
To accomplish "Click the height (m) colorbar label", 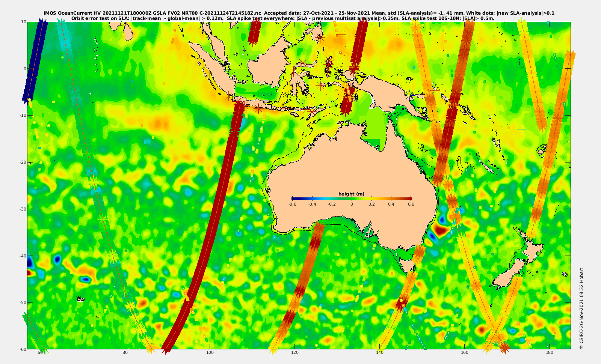I will coord(351,194).
